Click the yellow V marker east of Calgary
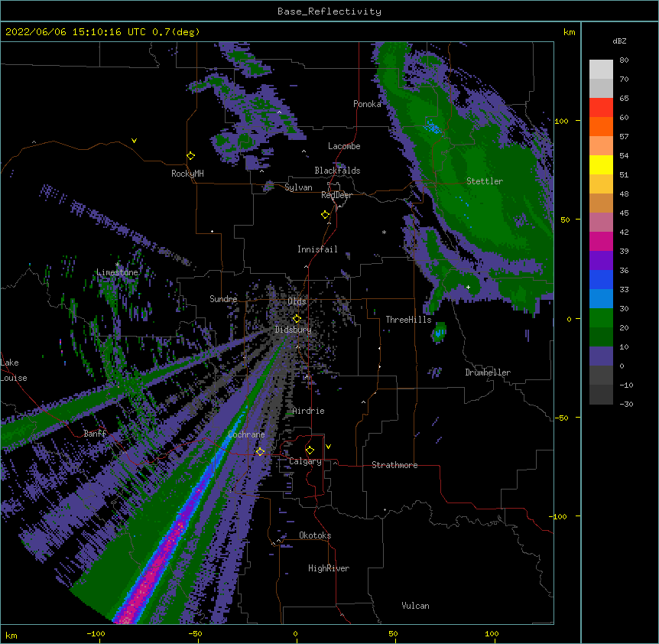This screenshot has height=644, width=659. pyautogui.click(x=328, y=447)
